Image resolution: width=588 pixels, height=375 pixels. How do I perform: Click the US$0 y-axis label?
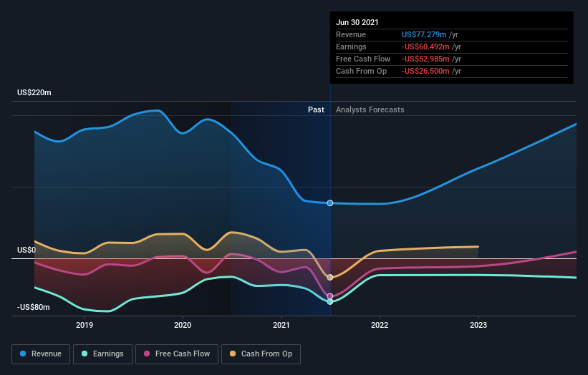coord(26,250)
